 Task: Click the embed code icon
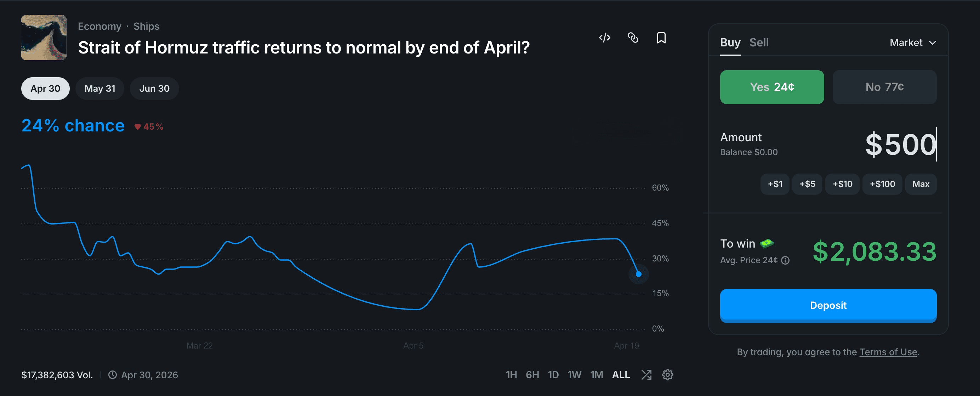604,38
